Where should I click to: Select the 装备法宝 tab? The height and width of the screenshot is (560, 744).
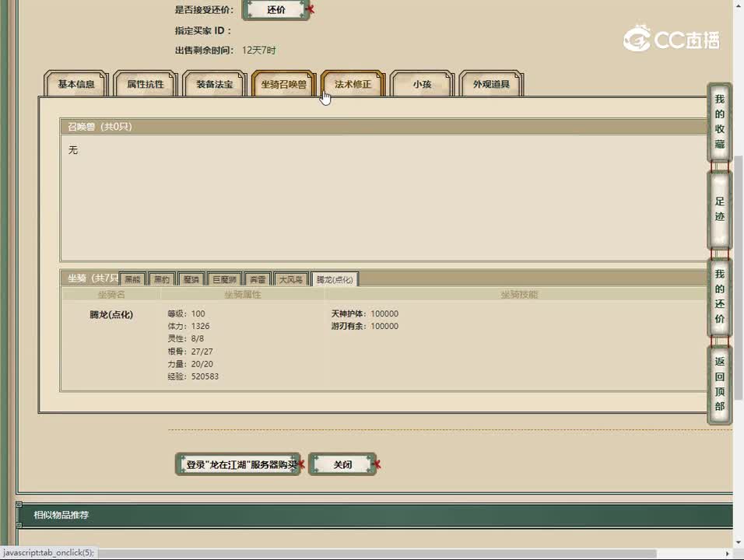214,84
